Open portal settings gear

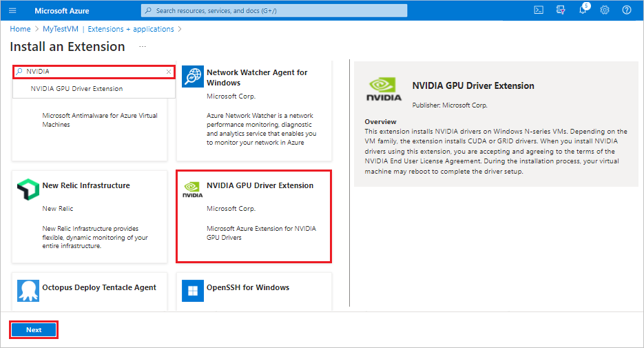[x=605, y=10]
